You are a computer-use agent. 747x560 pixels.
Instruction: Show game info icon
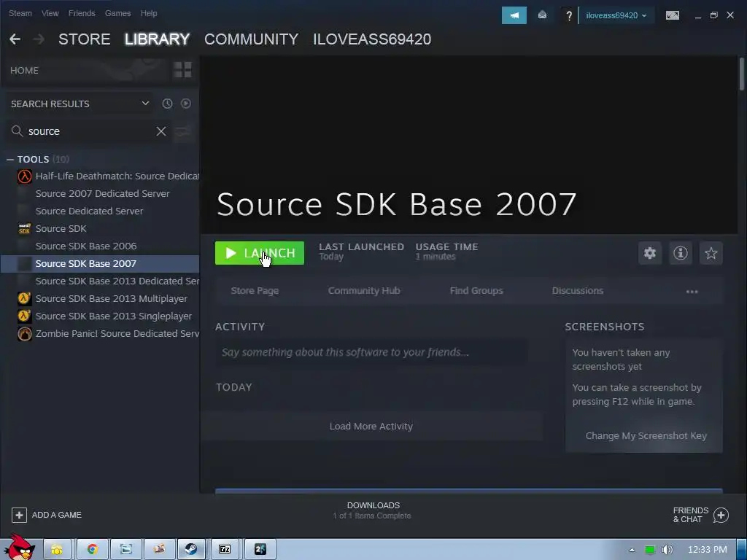point(681,253)
